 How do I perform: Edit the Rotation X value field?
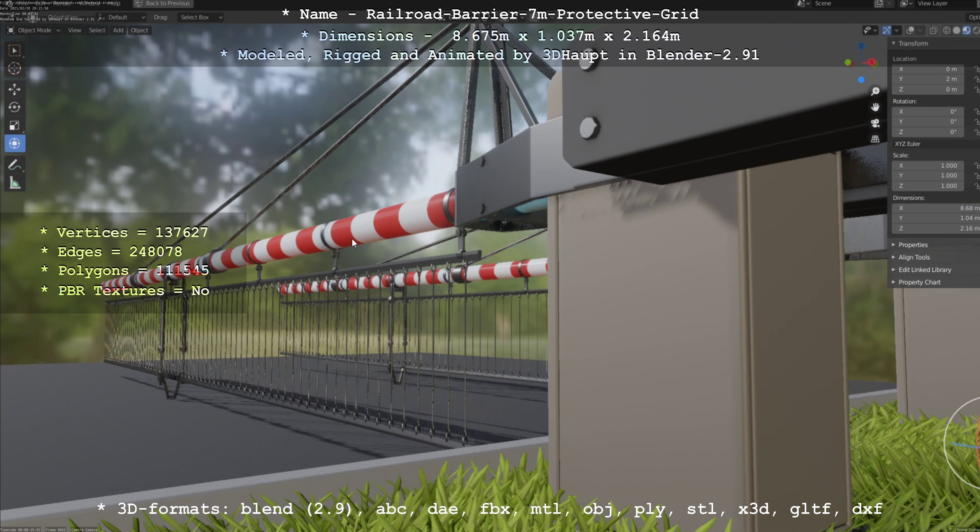(928, 112)
